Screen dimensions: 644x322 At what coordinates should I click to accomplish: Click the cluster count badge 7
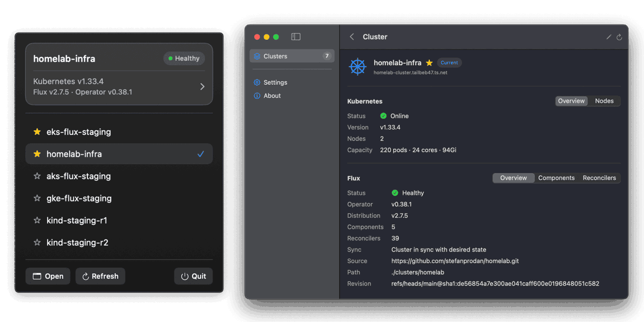click(326, 56)
